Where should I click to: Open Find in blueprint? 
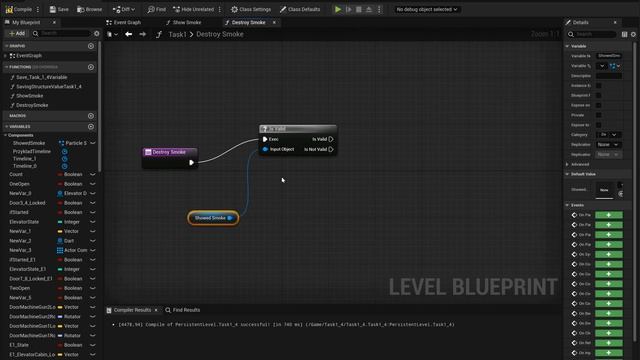click(157, 9)
